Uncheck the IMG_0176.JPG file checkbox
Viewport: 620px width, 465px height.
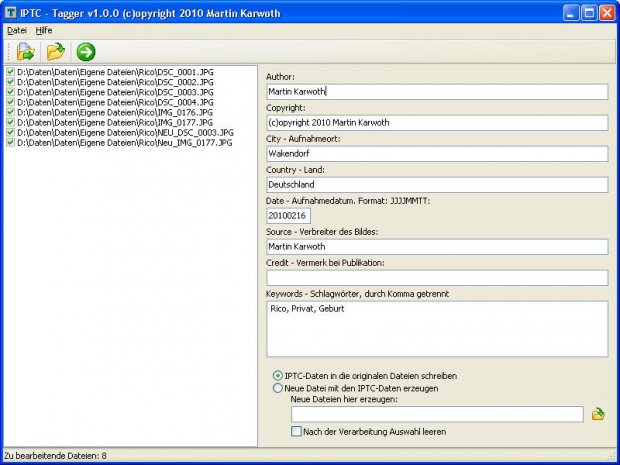11,112
